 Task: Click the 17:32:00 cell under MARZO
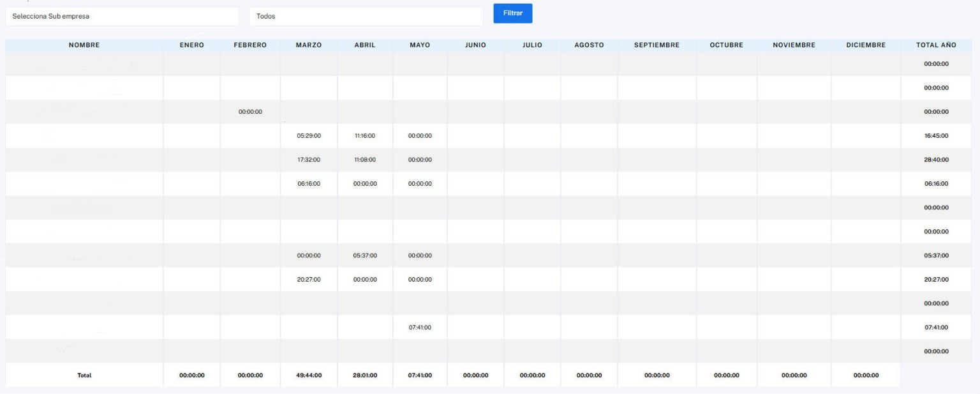pyautogui.click(x=309, y=160)
